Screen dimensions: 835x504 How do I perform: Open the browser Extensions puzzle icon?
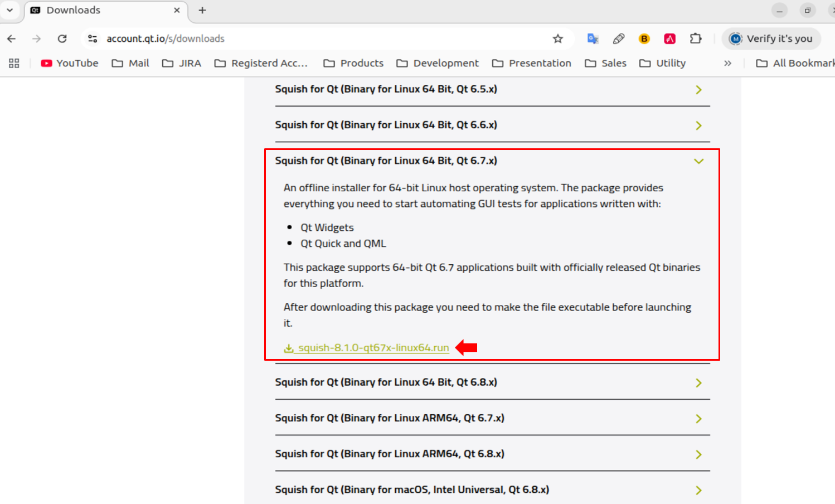695,38
